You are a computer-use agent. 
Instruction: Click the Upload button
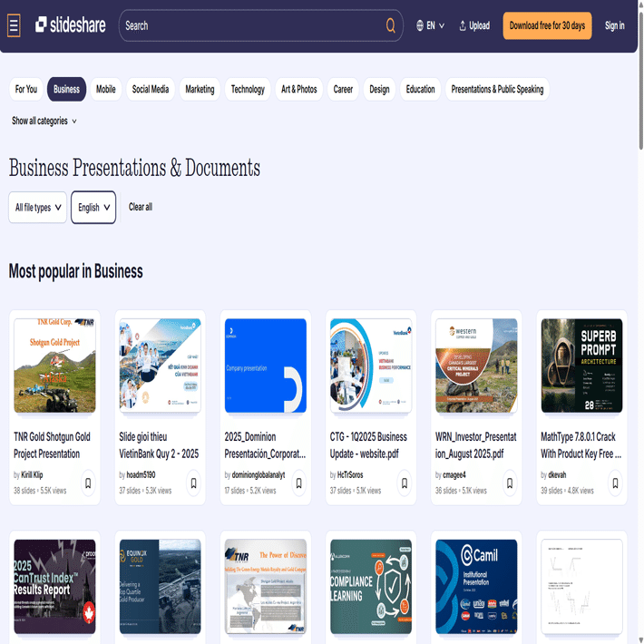click(474, 25)
